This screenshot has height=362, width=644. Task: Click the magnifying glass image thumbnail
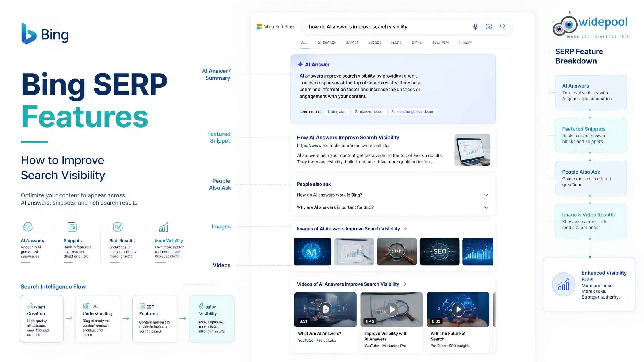click(397, 252)
